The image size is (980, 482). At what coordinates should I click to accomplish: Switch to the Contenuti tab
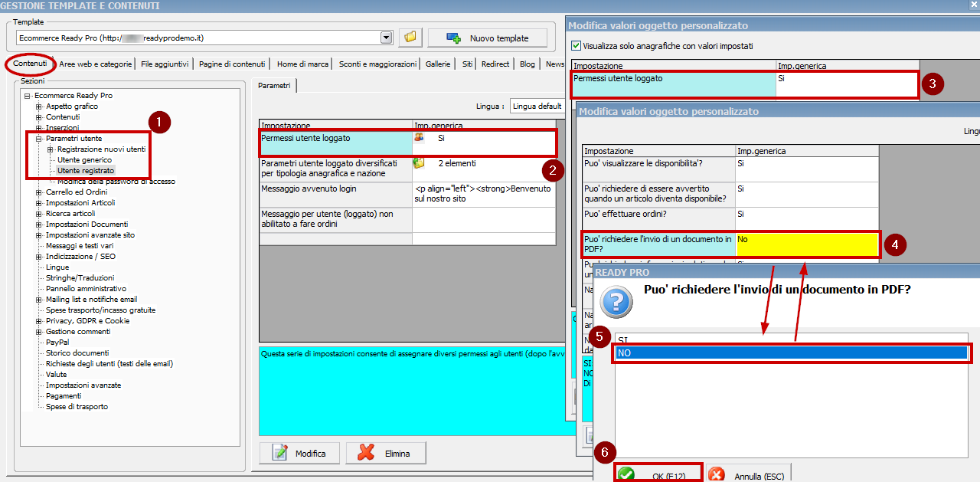coord(30,64)
